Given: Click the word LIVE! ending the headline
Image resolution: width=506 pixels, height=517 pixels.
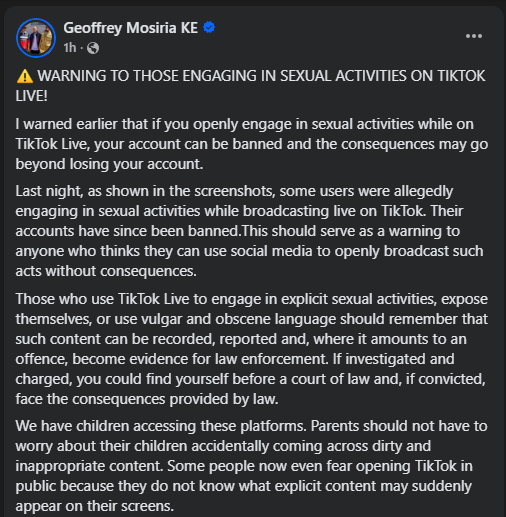Looking at the screenshot, I should [32, 96].
